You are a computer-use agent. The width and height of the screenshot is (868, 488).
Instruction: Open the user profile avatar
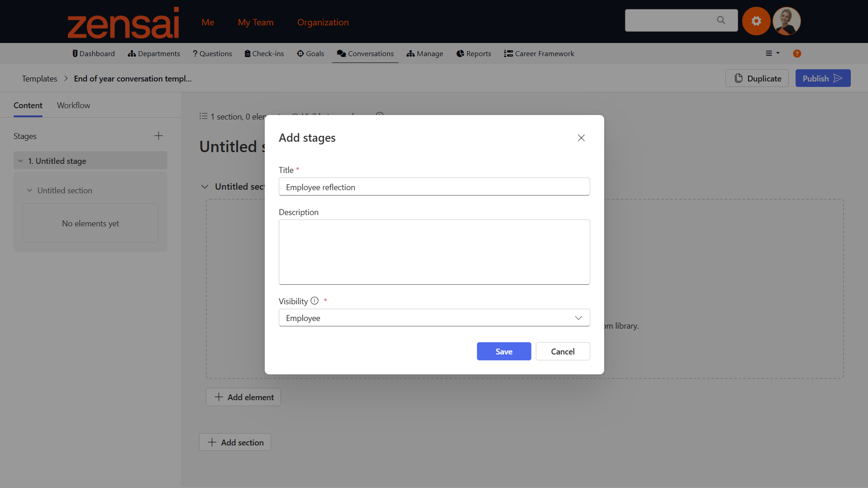click(x=787, y=21)
